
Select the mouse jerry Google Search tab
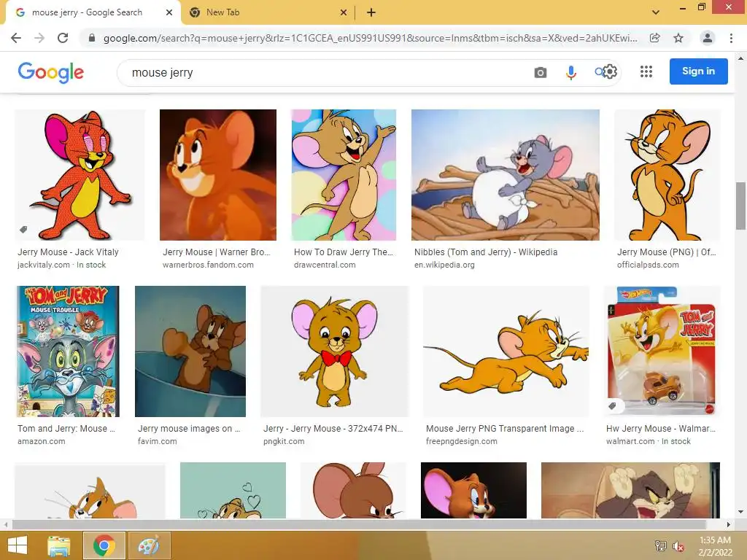(x=93, y=12)
